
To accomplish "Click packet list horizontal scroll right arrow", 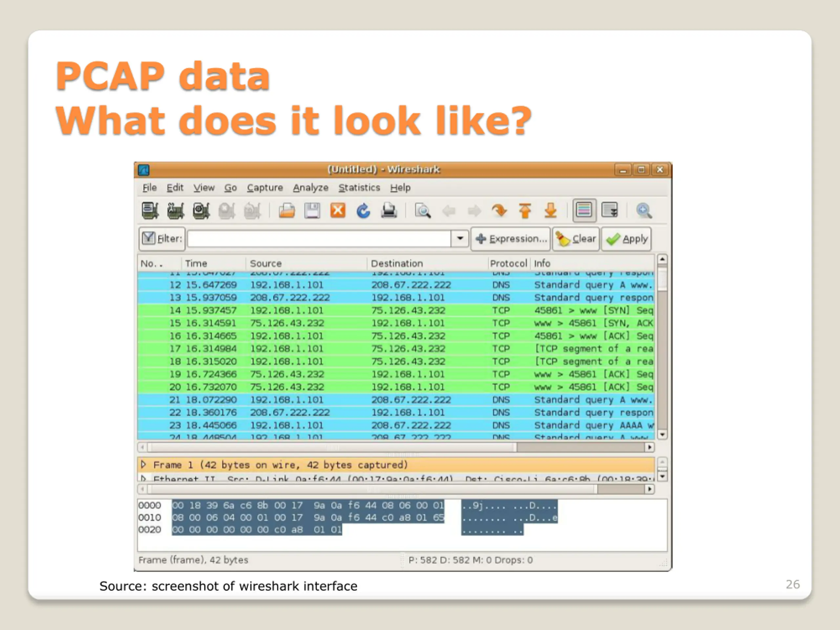I will click(650, 447).
